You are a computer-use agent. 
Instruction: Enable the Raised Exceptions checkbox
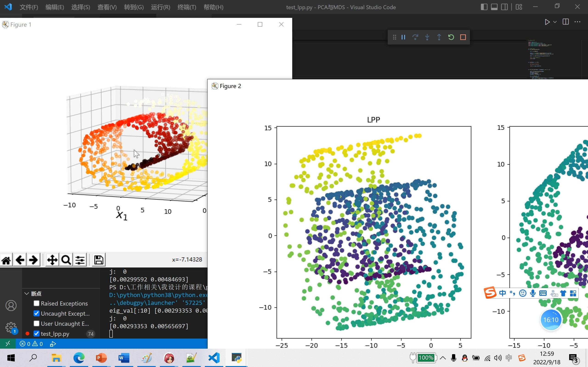[37, 303]
